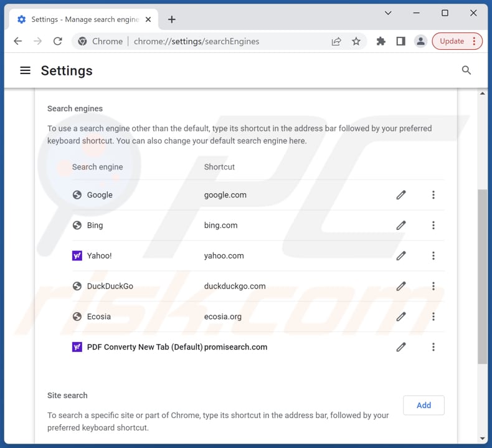Open Extensions puzzle icon
The width and height of the screenshot is (492, 448).
click(x=381, y=41)
